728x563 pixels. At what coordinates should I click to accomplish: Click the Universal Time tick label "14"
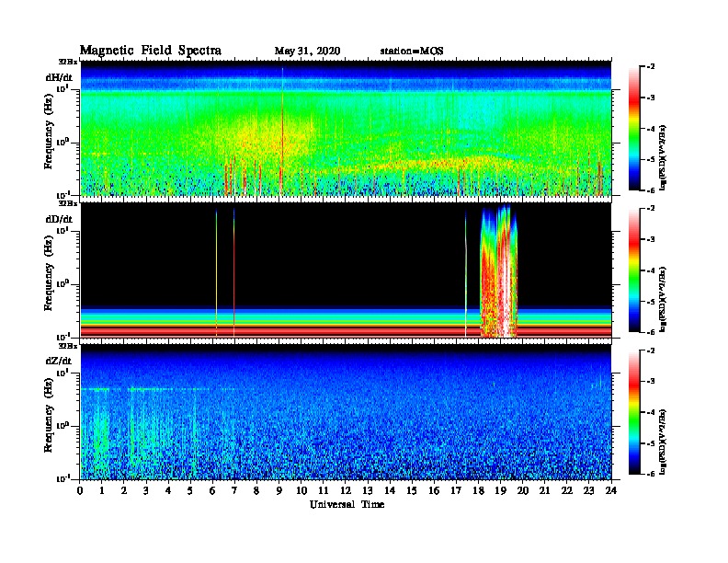[x=390, y=491]
